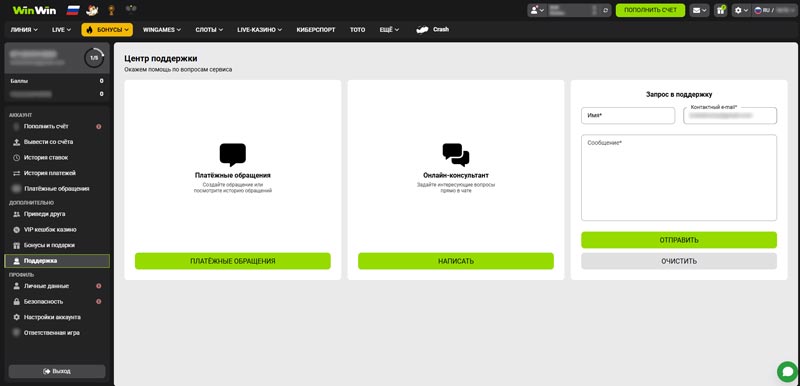
Task: Click the speech bubble icon above Платёжные обращения
Action: [233, 155]
